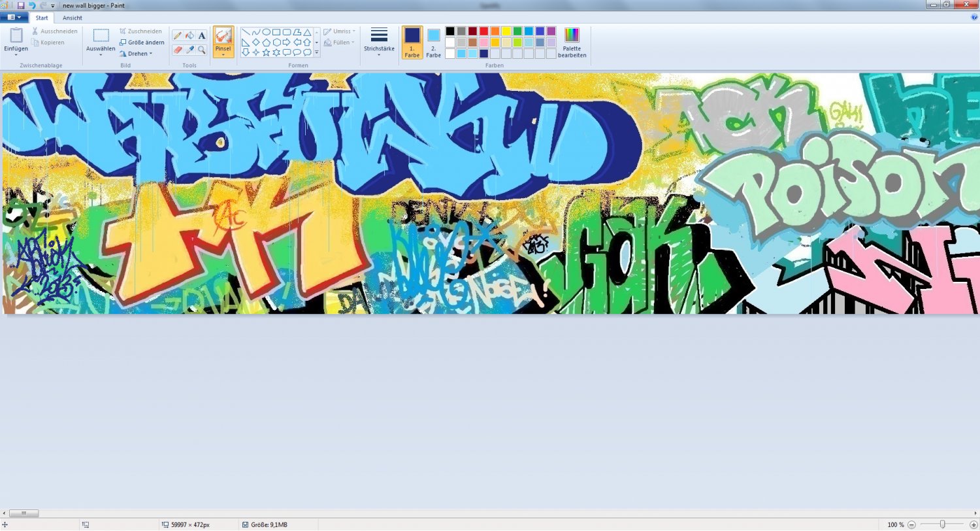980x531 pixels.
Task: Click the Magnifier zoom tool
Action: pyautogui.click(x=201, y=50)
